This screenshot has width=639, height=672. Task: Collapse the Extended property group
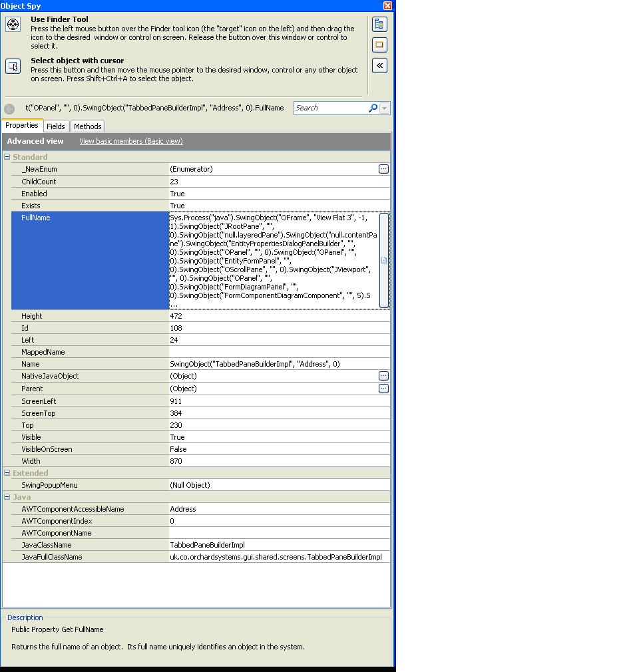(7, 472)
